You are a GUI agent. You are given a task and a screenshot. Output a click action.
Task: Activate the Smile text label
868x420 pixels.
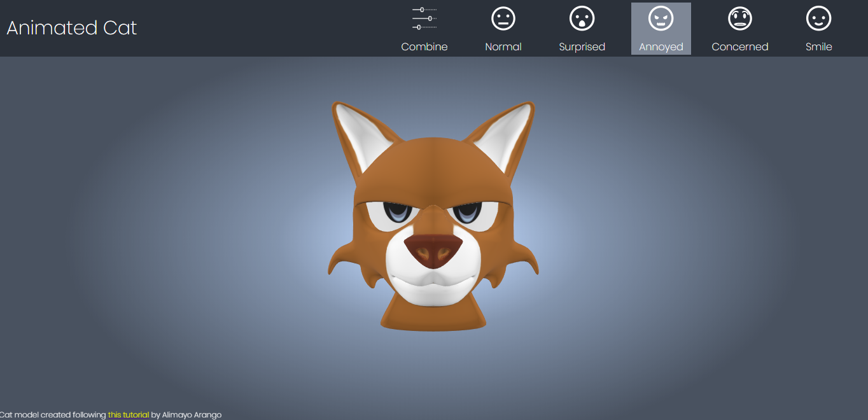[818, 46]
